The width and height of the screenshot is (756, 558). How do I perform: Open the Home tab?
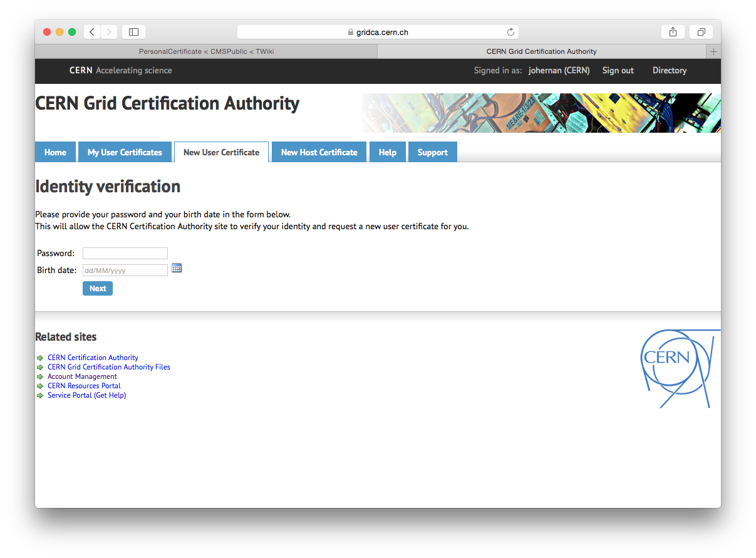55,152
